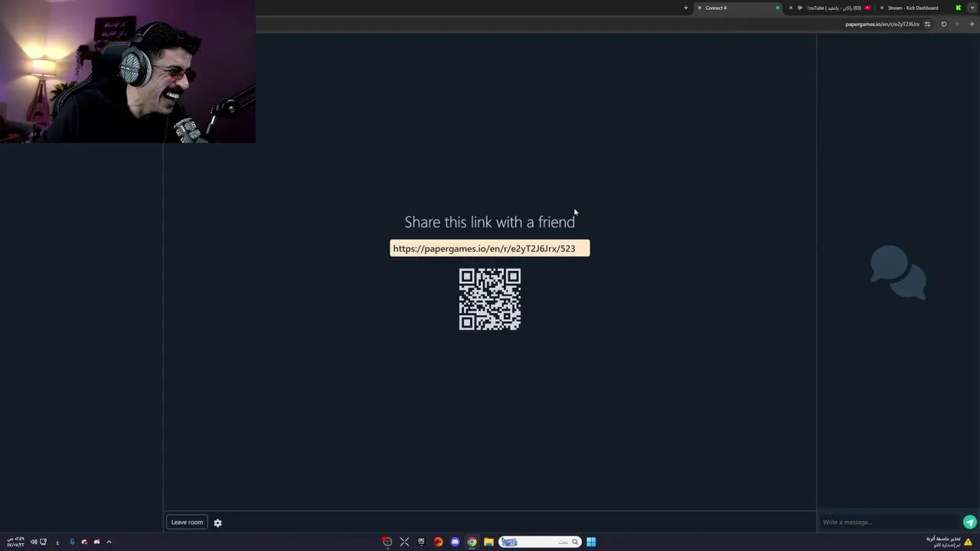This screenshot has height=551, width=980.
Task: Click 'Share this link with a friend' heading
Action: (490, 222)
